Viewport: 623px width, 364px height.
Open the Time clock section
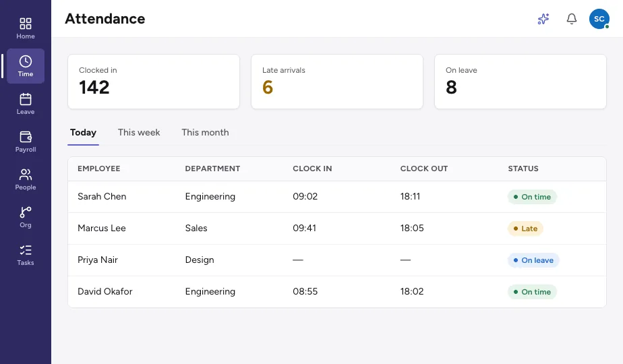click(26, 66)
